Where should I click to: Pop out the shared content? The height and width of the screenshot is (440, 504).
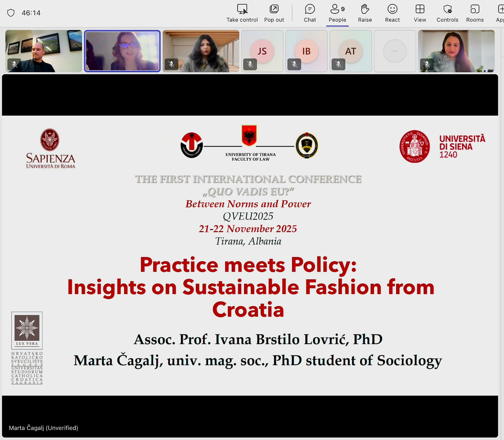tap(274, 9)
